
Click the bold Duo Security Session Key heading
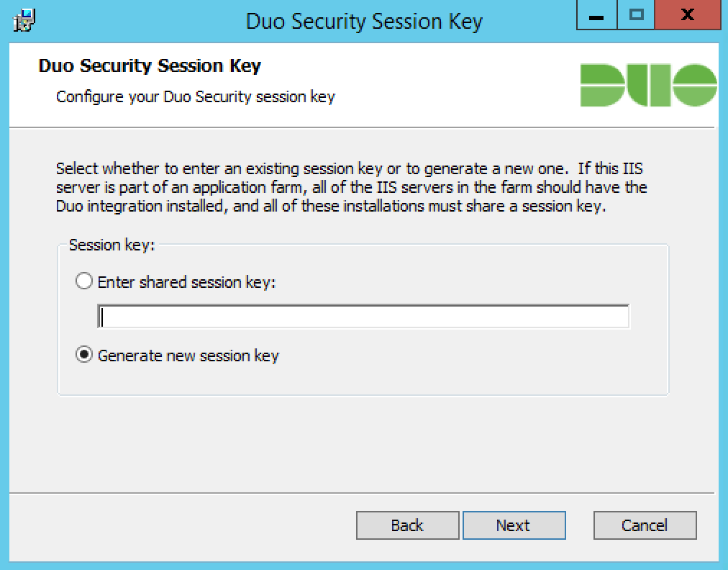(150, 65)
